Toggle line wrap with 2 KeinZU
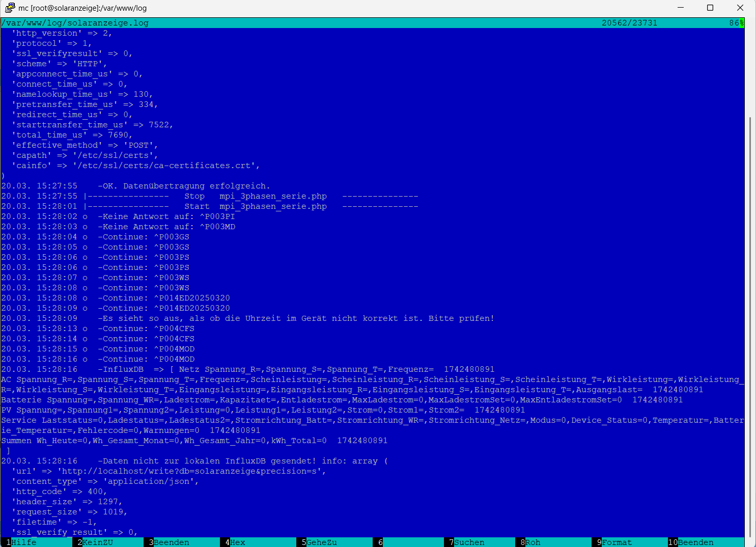The height and width of the screenshot is (547, 756). 98,542
